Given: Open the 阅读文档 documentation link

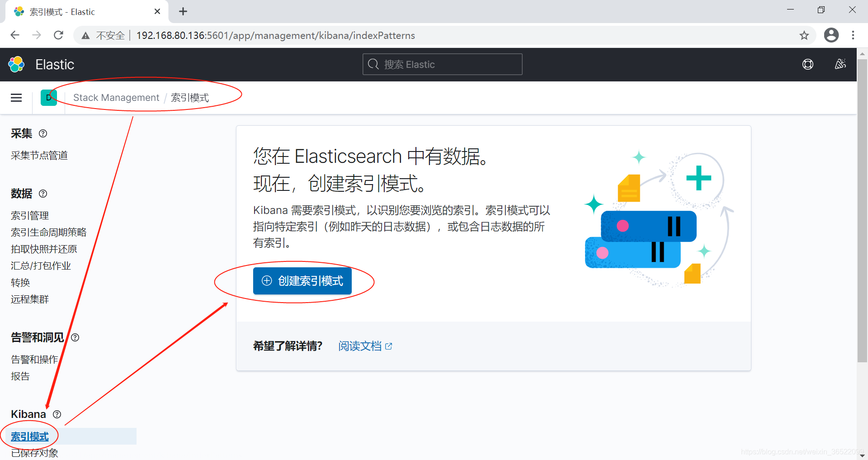Looking at the screenshot, I should pos(365,346).
